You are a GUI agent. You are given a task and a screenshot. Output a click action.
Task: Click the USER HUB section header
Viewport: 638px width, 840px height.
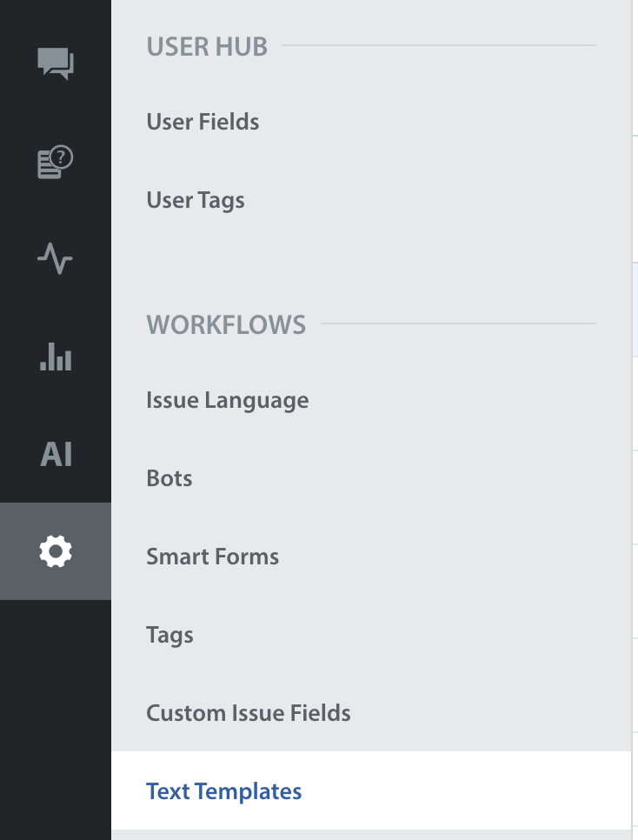tap(207, 46)
